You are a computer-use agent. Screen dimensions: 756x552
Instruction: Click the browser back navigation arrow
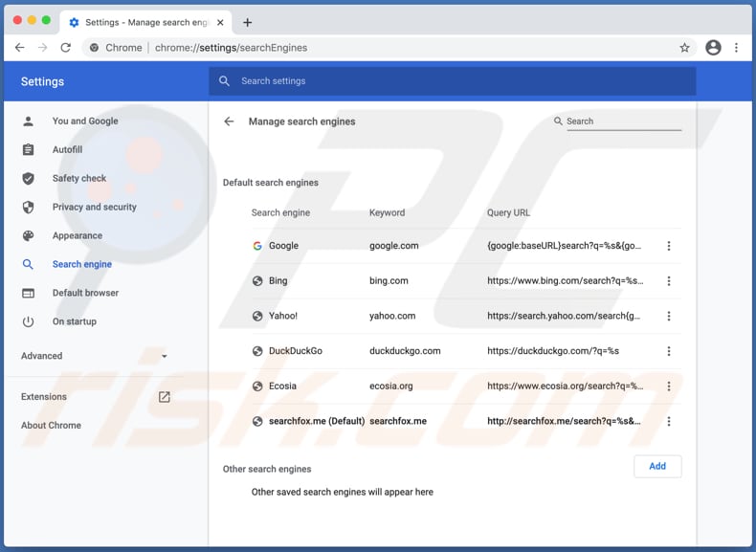tap(20, 48)
